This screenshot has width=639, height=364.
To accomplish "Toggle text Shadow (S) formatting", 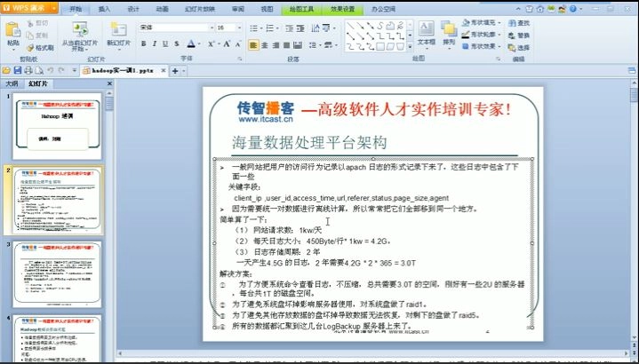I will coord(177,44).
